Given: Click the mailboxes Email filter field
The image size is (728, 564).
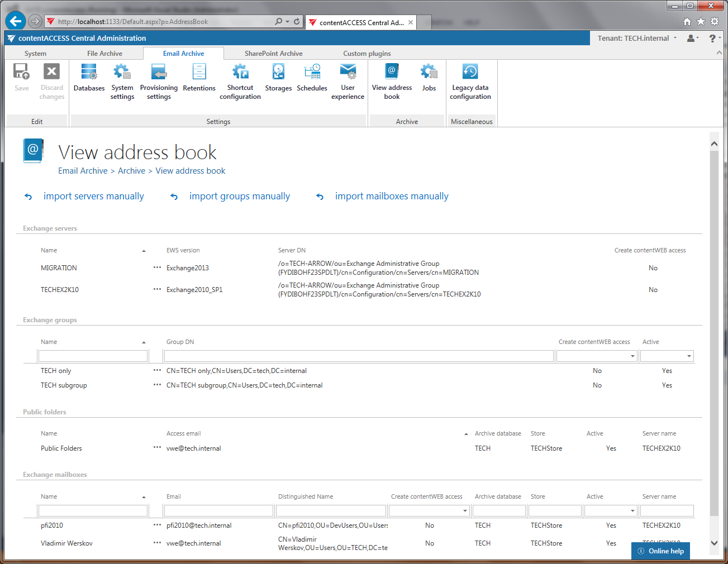Looking at the screenshot, I should [x=218, y=510].
